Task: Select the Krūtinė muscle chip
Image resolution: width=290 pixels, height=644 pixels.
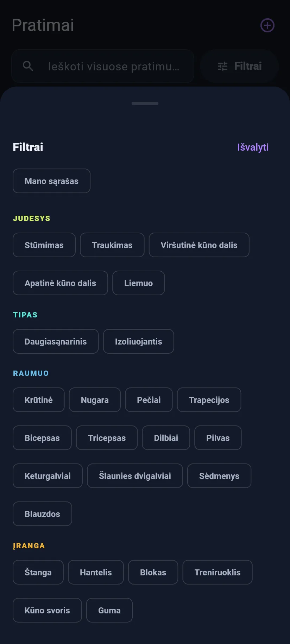Action: click(x=39, y=400)
